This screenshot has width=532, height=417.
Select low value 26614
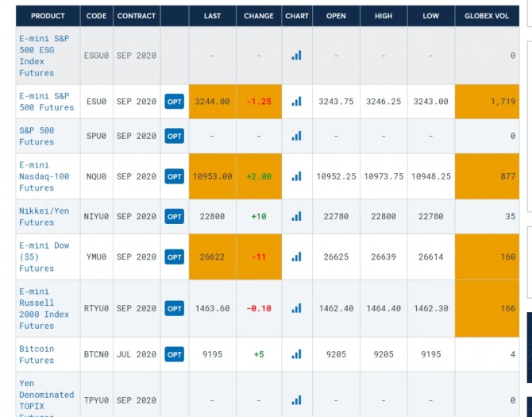coord(431,257)
